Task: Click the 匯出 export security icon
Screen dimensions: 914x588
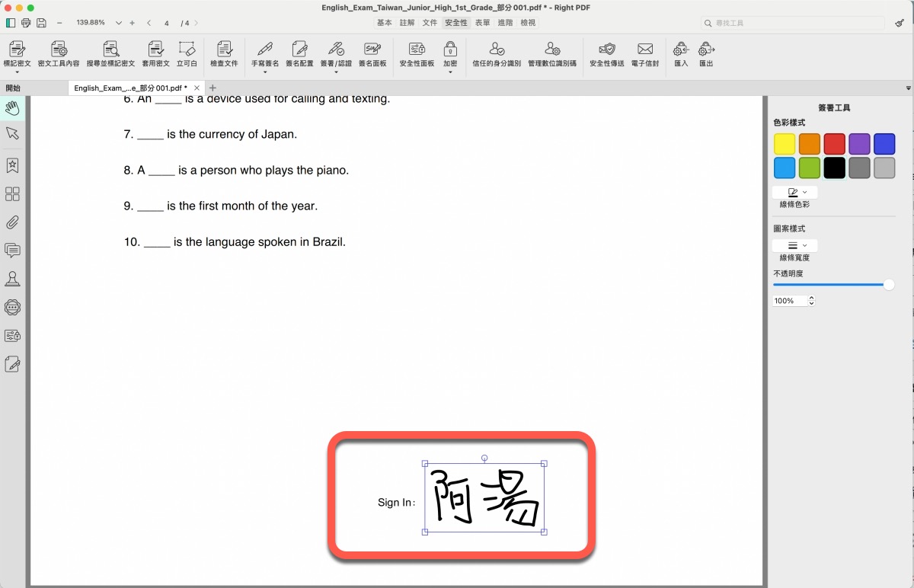Action: [706, 49]
